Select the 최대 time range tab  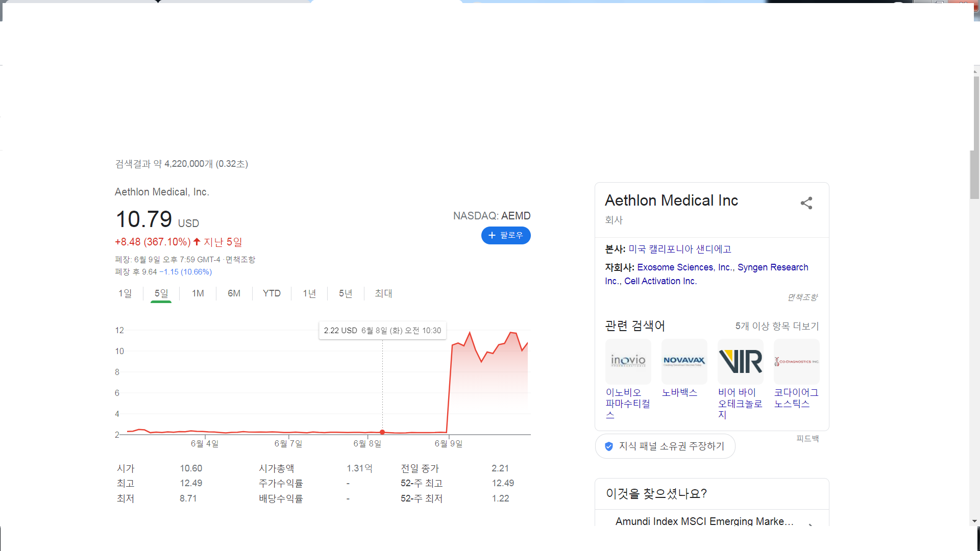click(x=383, y=293)
